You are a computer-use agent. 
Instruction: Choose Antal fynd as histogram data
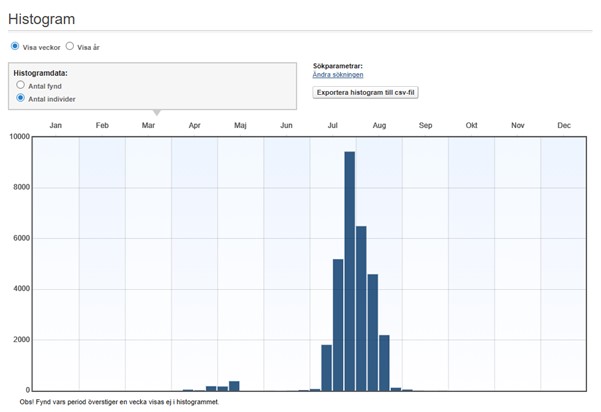pyautogui.click(x=21, y=86)
